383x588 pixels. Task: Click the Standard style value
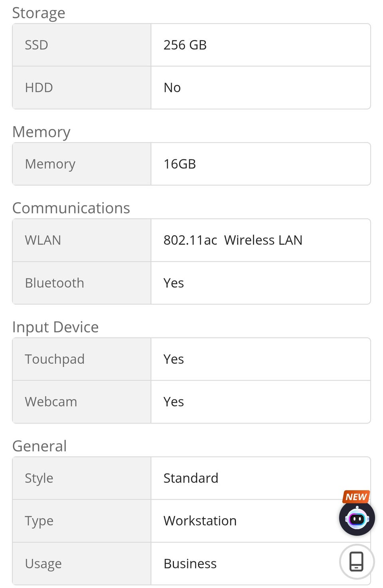tap(191, 478)
